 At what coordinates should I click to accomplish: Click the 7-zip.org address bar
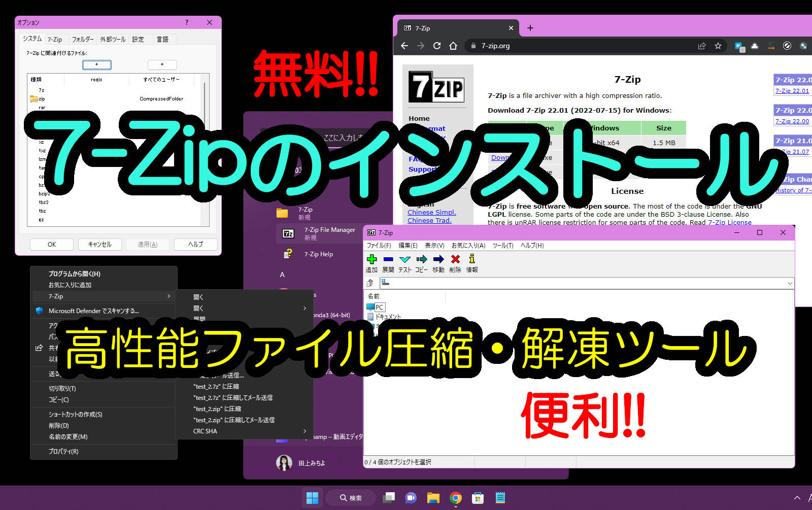[584, 46]
